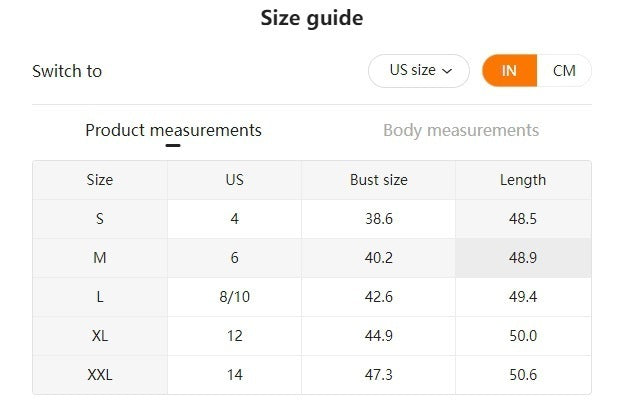The width and height of the screenshot is (628, 409).
Task: Click the 50.6 length cell
Action: click(x=523, y=375)
